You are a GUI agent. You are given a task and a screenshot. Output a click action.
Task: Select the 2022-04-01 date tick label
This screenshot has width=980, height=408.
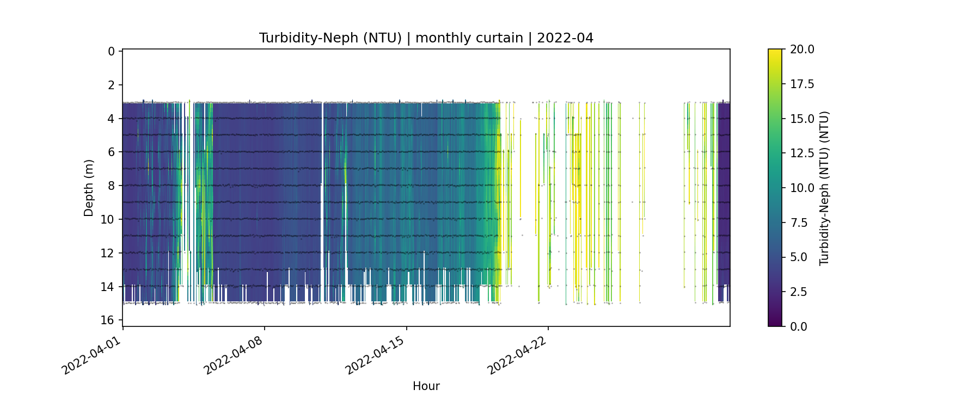[91, 355]
